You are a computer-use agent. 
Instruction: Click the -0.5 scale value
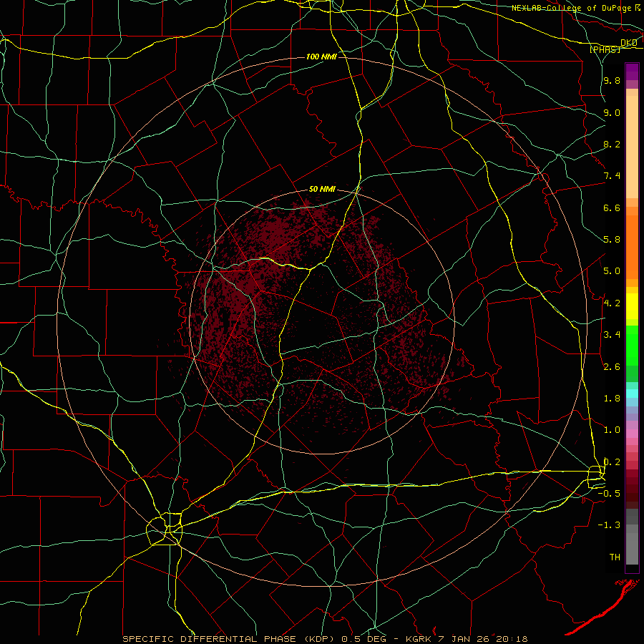610,494
